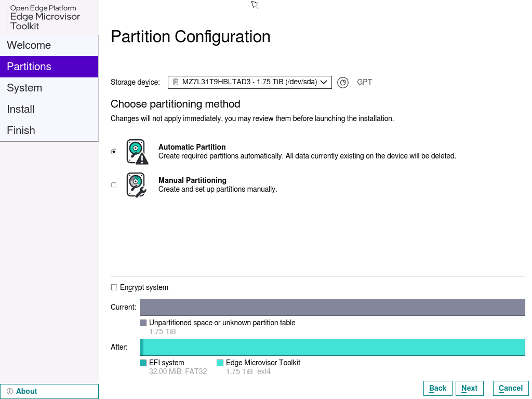
Task: Select the Manual Partitioning radio button
Action: point(114,185)
